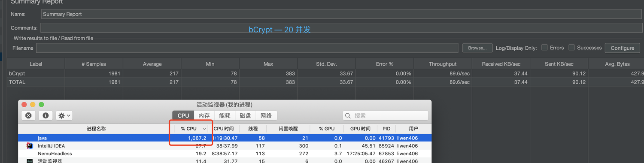644x163 pixels.
Task: Click the Throughput column header
Action: [x=443, y=64]
